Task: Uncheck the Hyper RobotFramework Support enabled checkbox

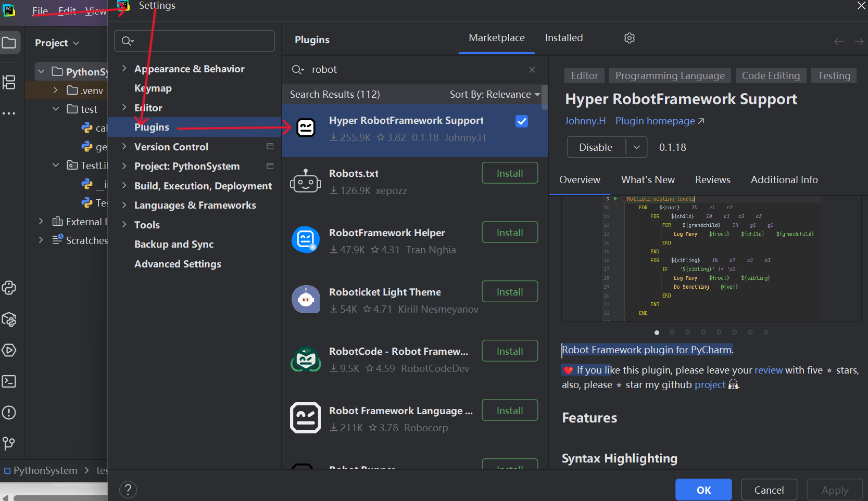Action: click(x=521, y=121)
